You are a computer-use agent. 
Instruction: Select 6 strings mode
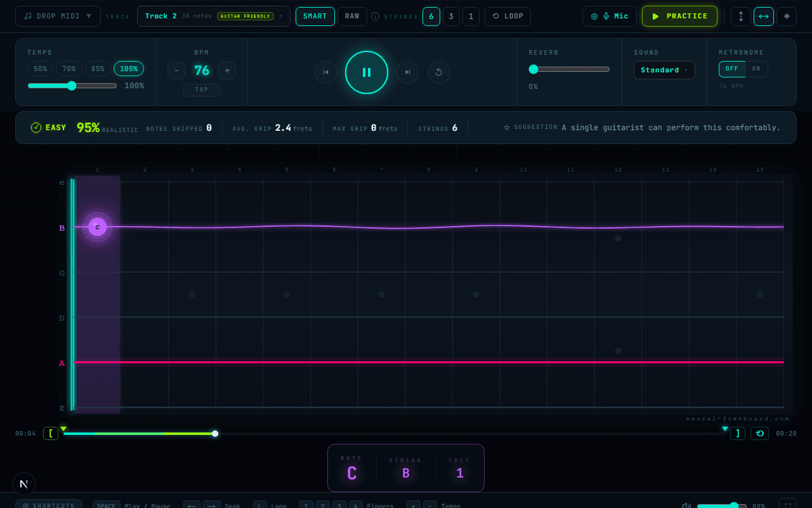click(x=431, y=17)
